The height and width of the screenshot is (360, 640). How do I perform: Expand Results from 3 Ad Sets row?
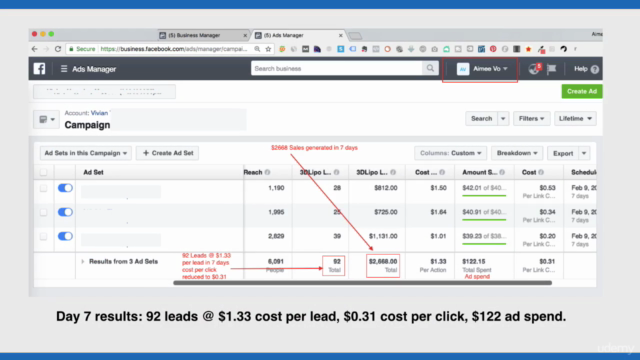point(82,262)
